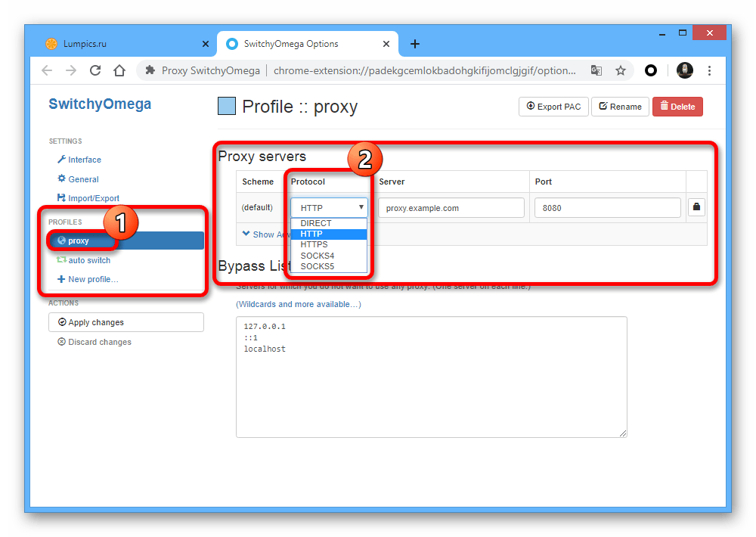Apply changes to the profile
756x537 pixels.
pyautogui.click(x=125, y=322)
